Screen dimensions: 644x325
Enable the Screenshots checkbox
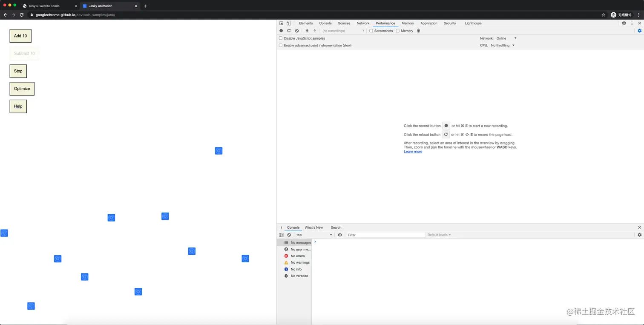(x=371, y=31)
